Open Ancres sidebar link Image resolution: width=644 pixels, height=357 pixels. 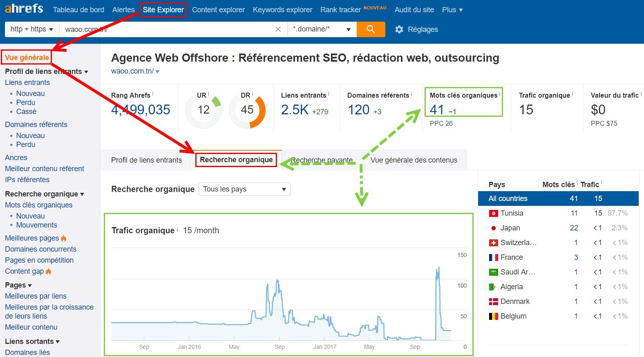pos(16,158)
